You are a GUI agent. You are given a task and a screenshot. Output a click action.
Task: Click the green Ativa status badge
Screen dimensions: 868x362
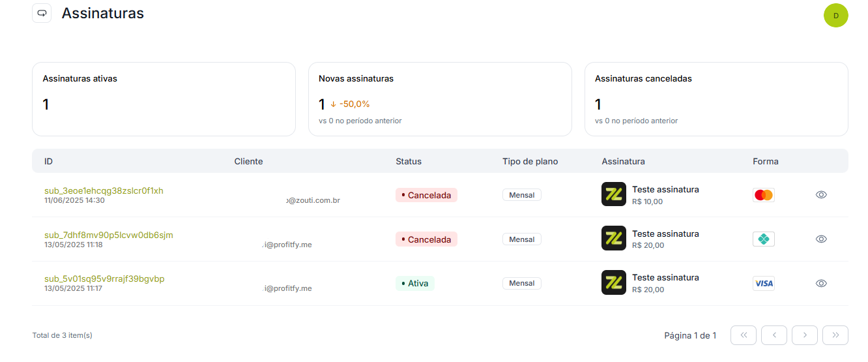(414, 283)
